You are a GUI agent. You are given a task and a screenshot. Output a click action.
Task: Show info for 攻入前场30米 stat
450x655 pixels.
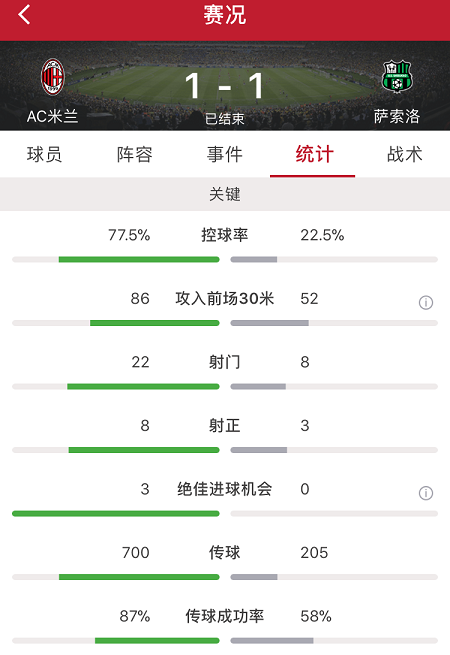[x=426, y=302]
